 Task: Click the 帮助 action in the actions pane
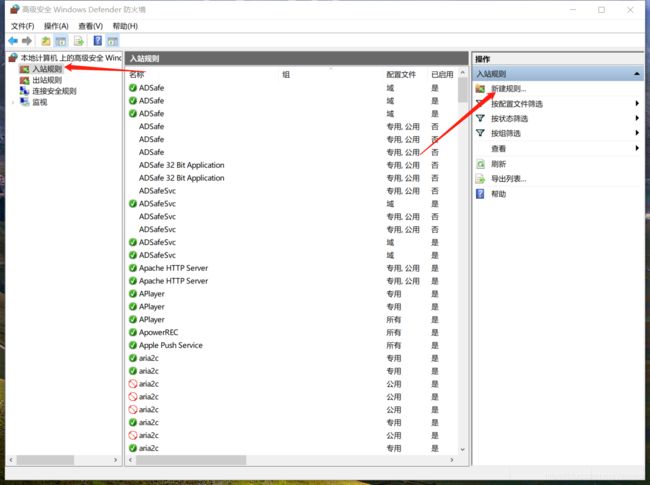pyautogui.click(x=498, y=194)
